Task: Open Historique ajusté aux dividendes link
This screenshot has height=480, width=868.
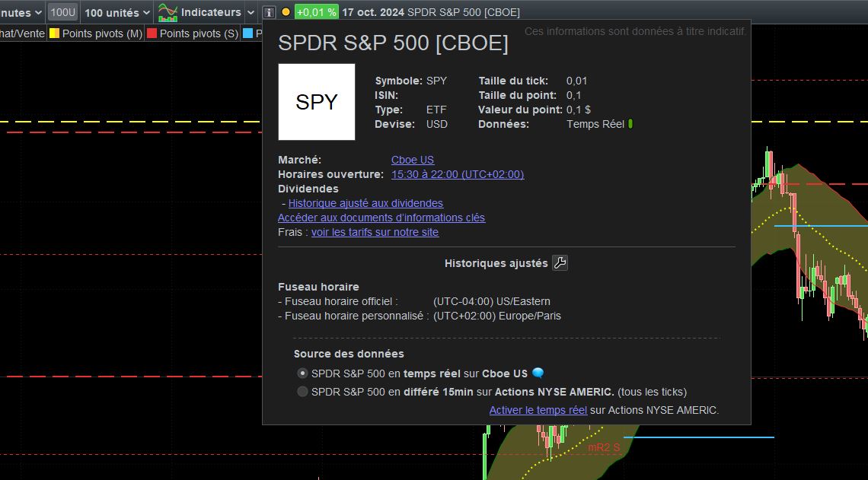Action: pos(366,204)
